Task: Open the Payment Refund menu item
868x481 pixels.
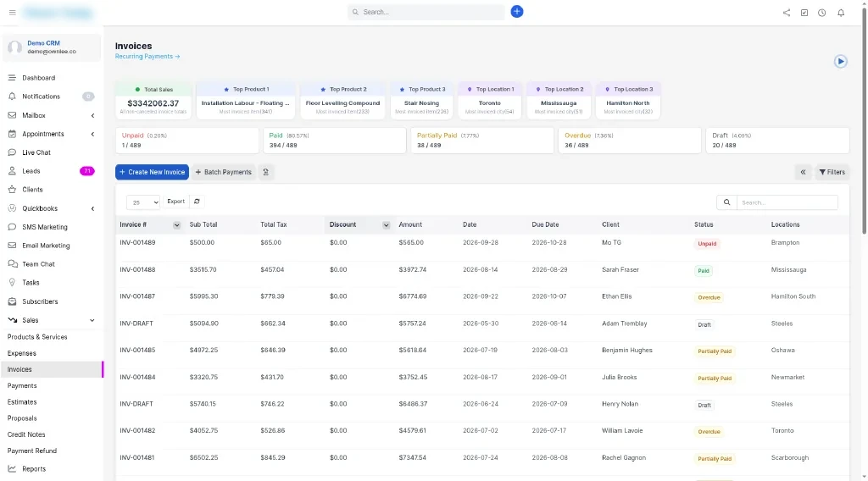Action: (x=31, y=451)
